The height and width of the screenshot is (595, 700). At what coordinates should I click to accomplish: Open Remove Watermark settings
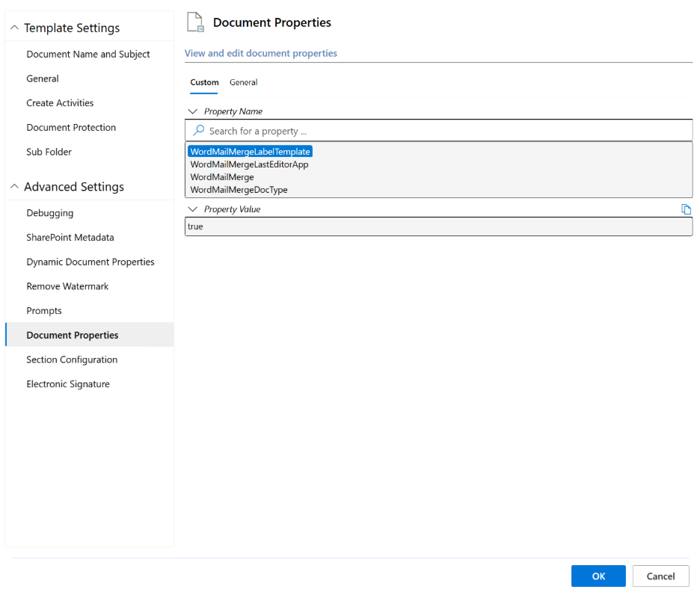pos(67,286)
